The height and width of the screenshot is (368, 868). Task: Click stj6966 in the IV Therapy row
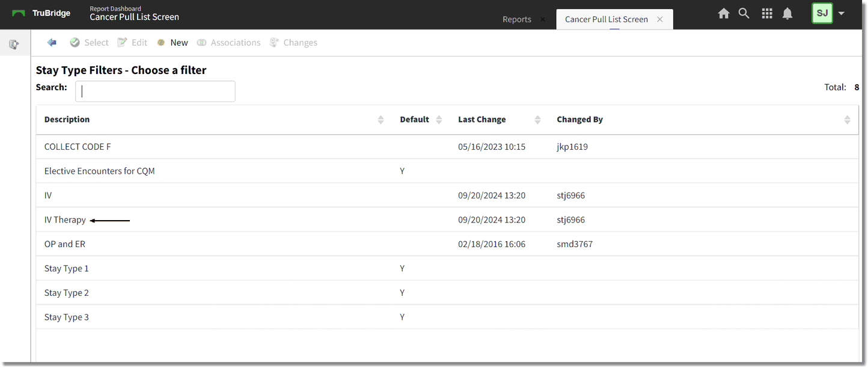tap(571, 219)
